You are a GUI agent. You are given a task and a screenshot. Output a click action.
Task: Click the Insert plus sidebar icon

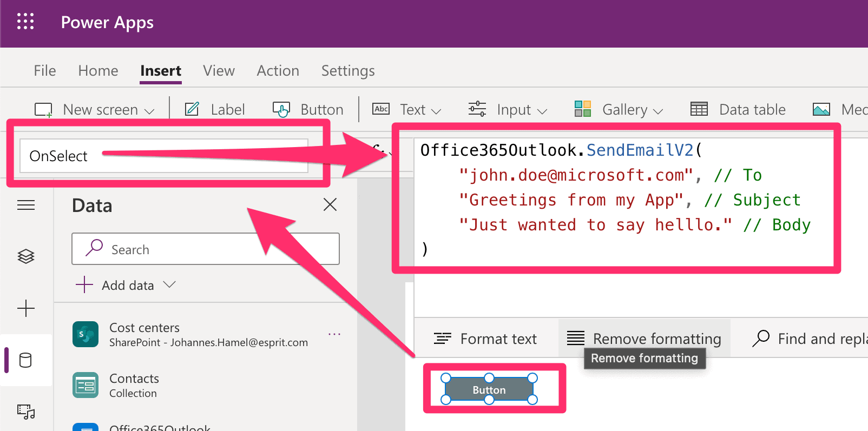point(26,308)
